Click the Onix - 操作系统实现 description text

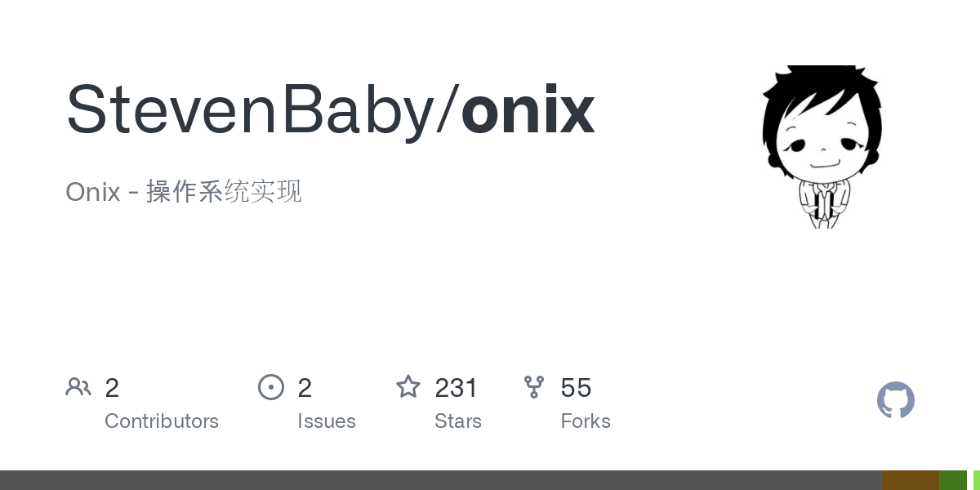[184, 191]
